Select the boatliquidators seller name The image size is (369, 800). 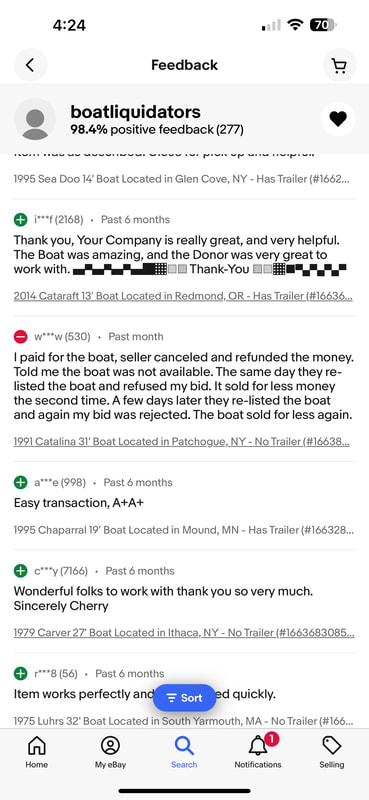[x=136, y=112]
